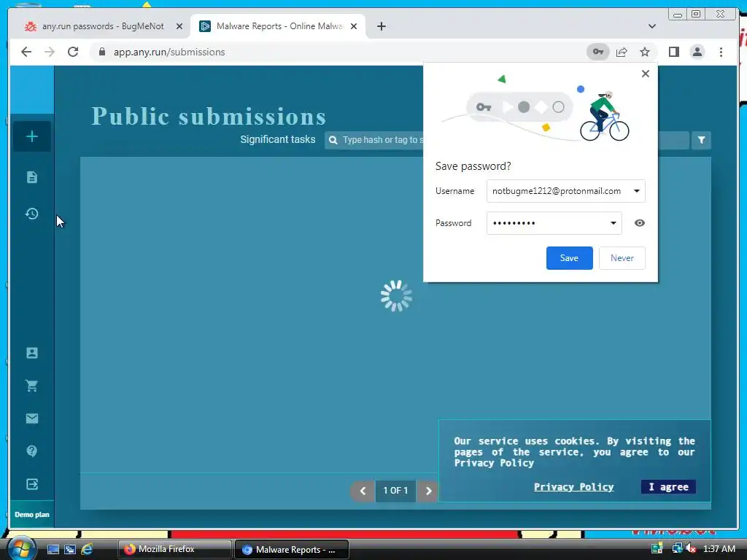Open the Windows Start orb

(21, 548)
